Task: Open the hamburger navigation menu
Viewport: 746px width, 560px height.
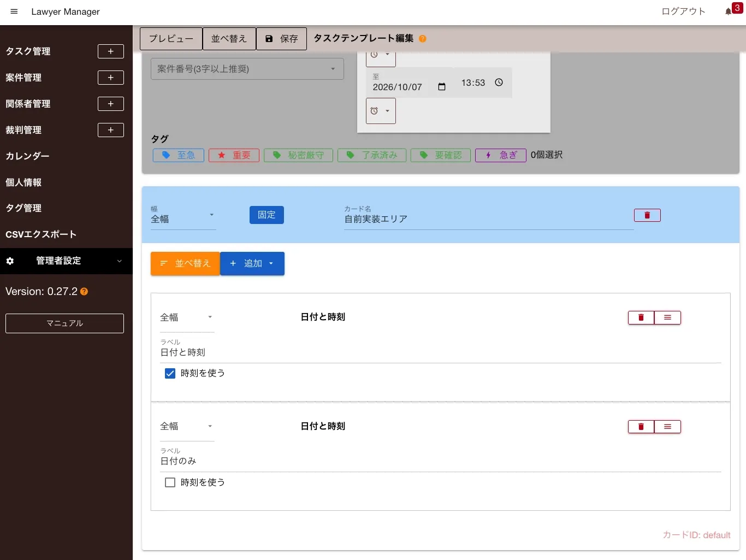Action: (x=14, y=11)
